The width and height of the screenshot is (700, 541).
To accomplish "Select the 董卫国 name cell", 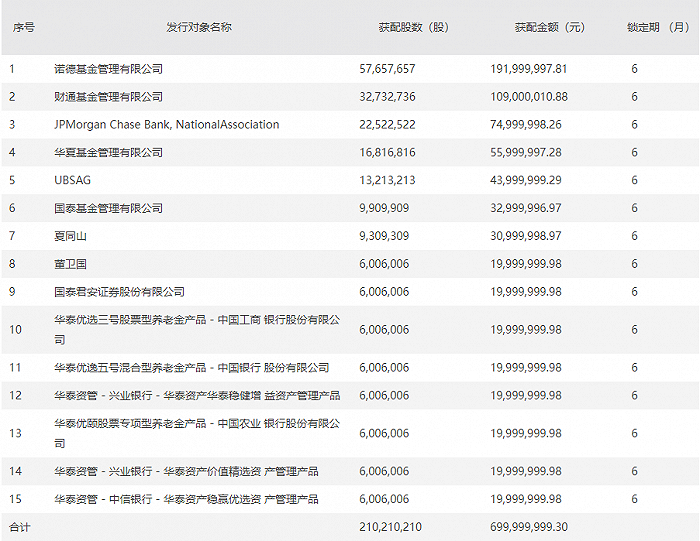I will tap(71, 264).
